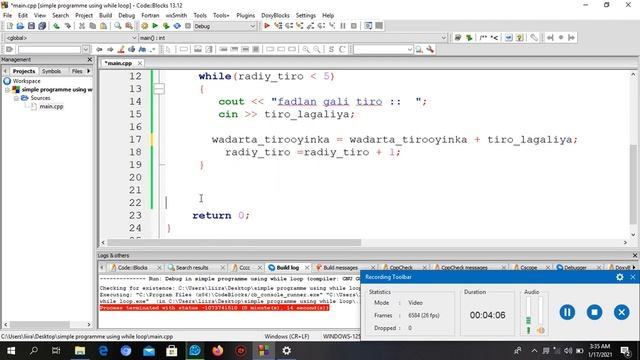Open recording toolbar settings gear
640x360 pixels.
point(620,277)
